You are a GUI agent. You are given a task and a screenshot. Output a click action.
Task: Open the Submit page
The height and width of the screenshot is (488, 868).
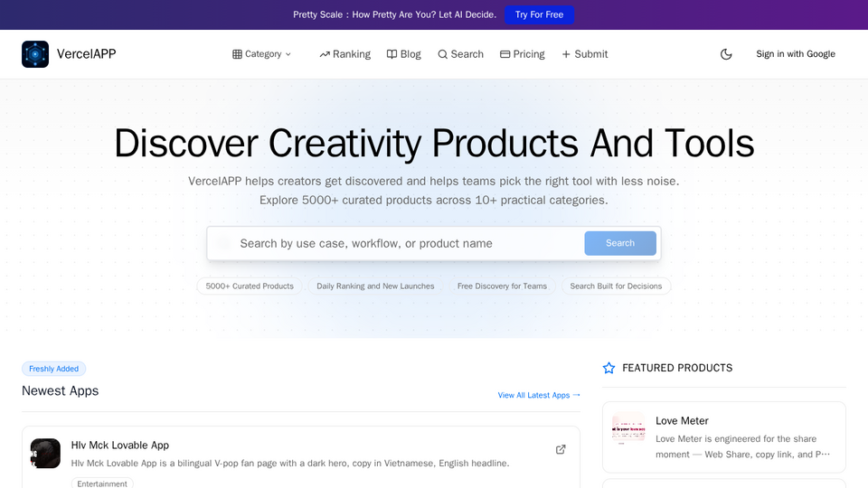[x=585, y=54]
